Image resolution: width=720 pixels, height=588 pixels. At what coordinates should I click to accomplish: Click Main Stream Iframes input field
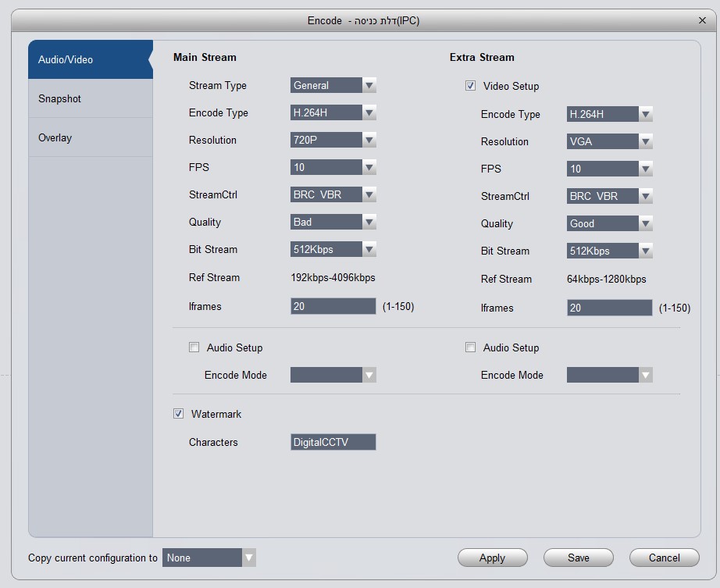[333, 306]
